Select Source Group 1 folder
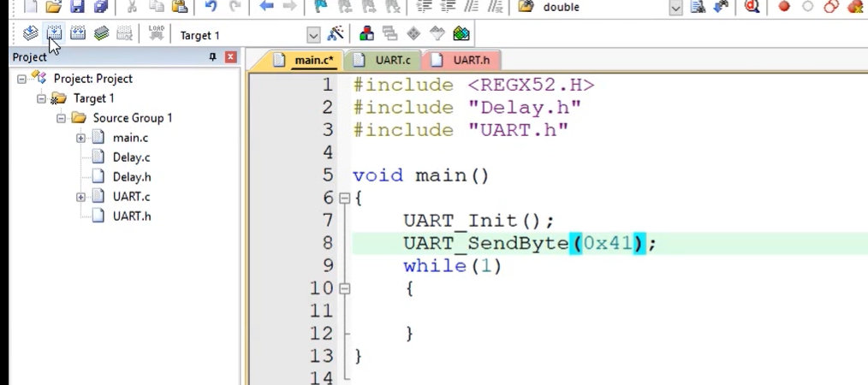 [133, 118]
